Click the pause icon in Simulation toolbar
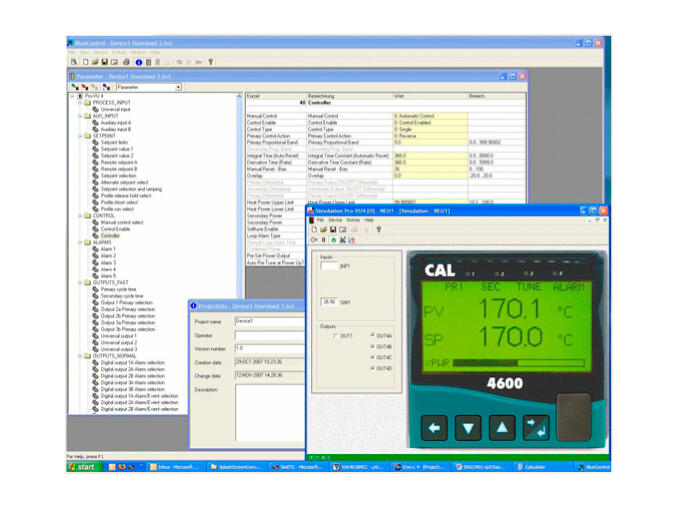 (x=323, y=240)
